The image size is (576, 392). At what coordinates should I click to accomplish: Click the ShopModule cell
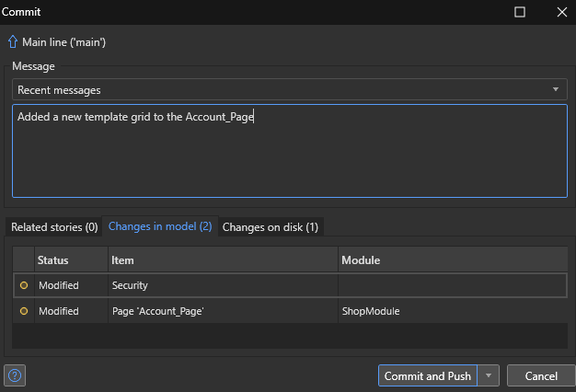[x=371, y=312]
